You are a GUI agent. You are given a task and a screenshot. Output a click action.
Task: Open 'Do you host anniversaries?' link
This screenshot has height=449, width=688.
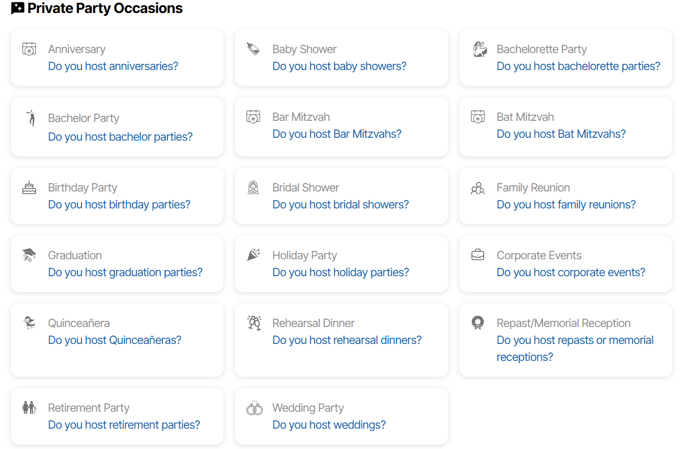[113, 66]
